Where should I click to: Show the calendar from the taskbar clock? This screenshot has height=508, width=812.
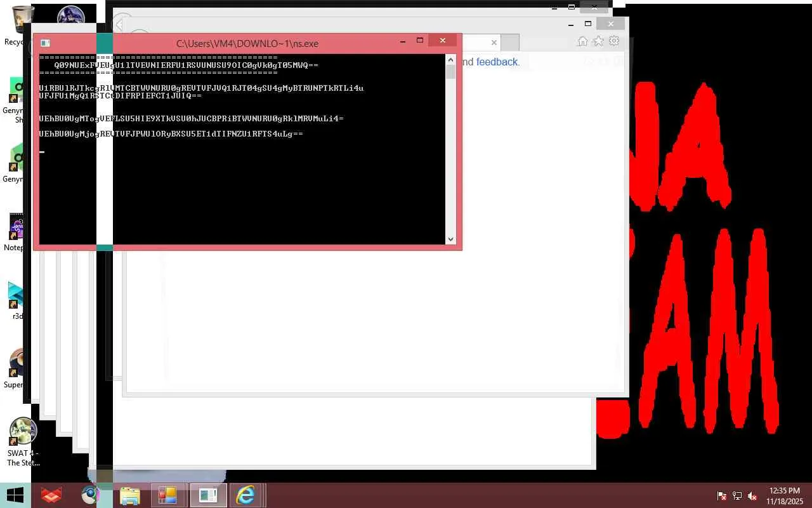click(784, 496)
